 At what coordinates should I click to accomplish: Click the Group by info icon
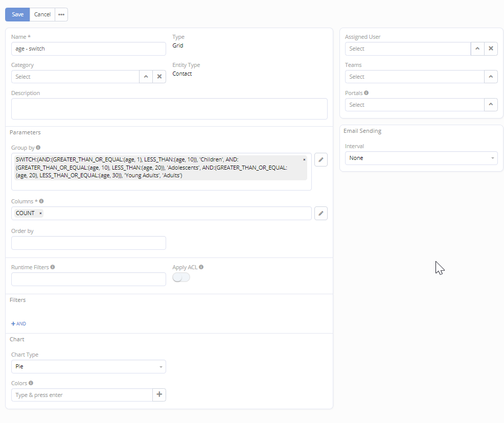(38, 148)
